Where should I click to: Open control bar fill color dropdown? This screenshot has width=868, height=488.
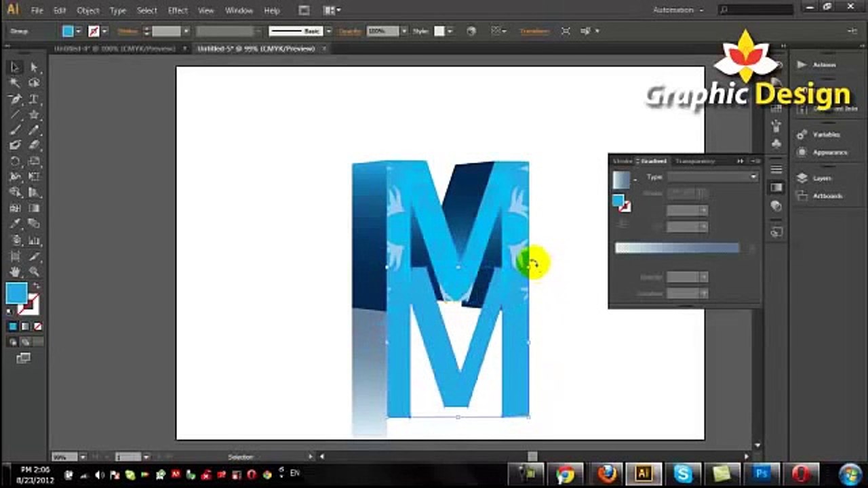click(79, 31)
